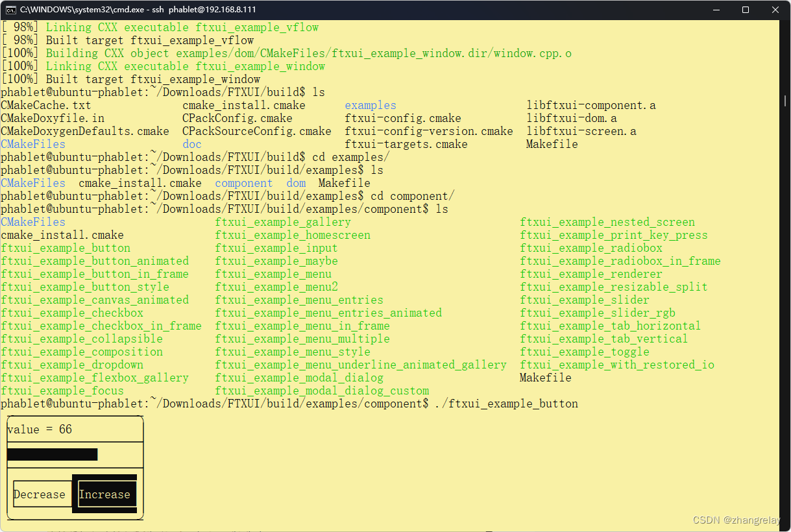Click 'CPackSourceConfig.cmake' file name
791x532 pixels.
257,131
